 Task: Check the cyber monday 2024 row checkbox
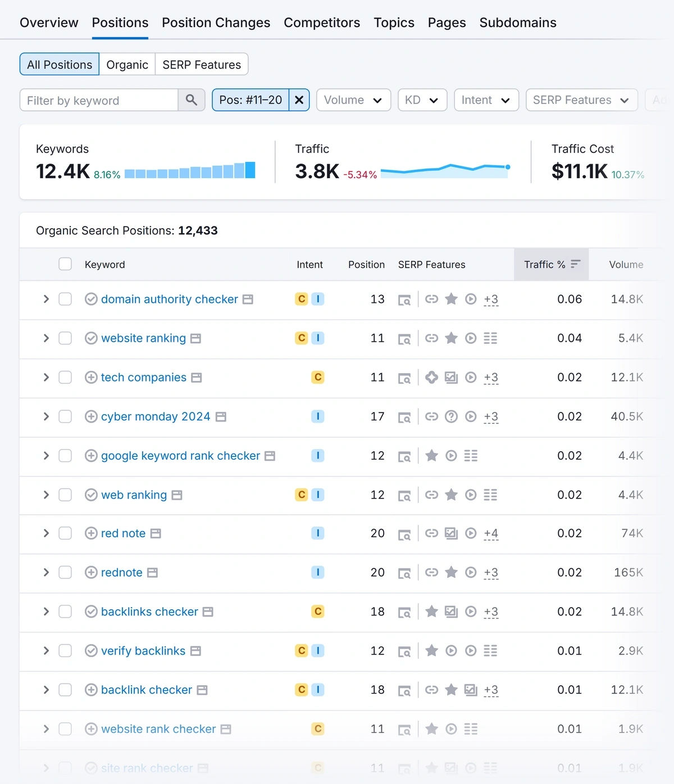[65, 416]
